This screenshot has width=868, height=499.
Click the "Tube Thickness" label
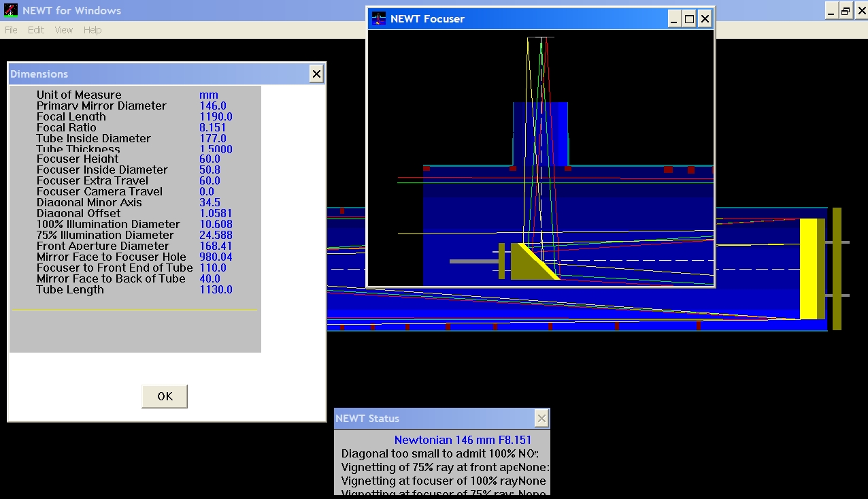tap(78, 149)
